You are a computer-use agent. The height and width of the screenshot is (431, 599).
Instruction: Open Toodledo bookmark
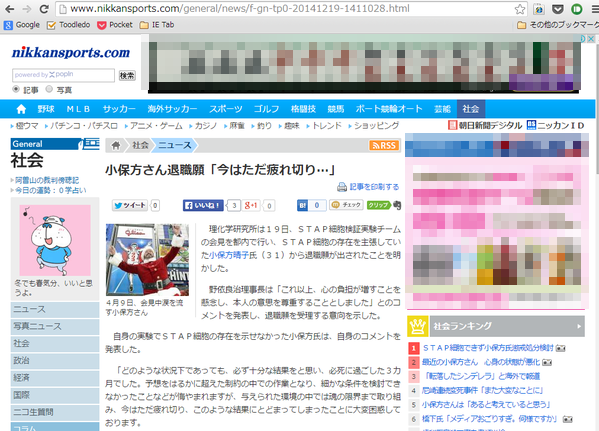point(68,25)
